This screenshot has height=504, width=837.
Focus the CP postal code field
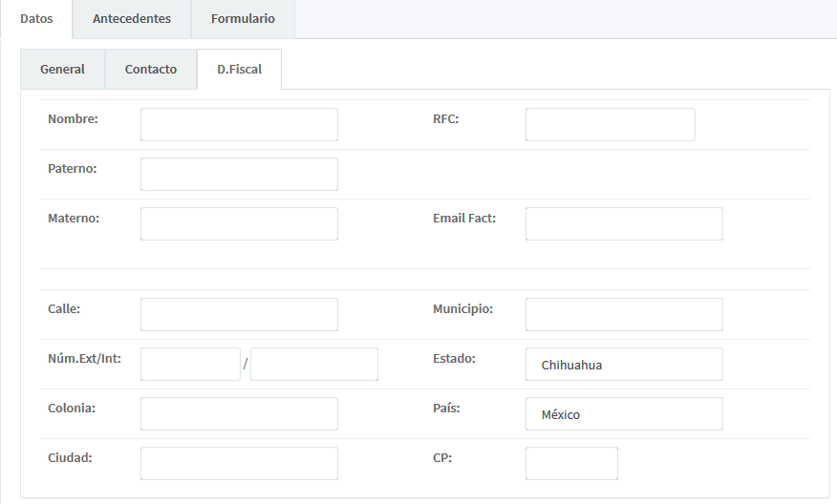click(571, 463)
